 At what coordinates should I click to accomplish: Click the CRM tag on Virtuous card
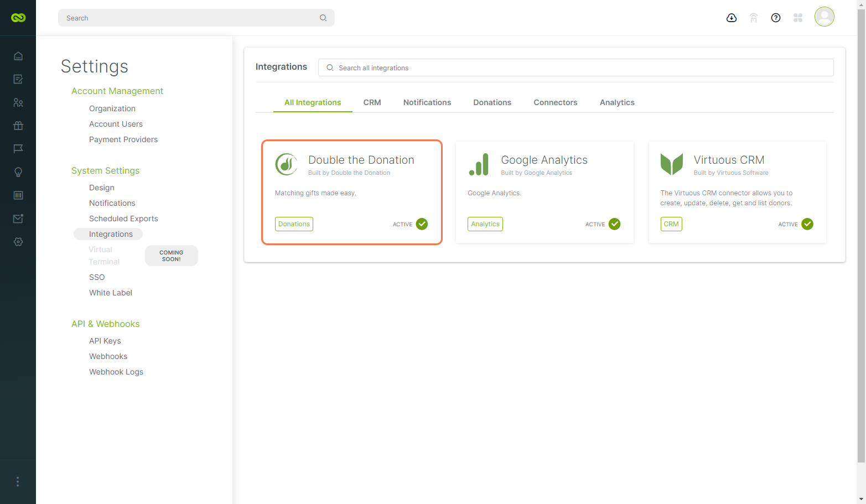[671, 224]
